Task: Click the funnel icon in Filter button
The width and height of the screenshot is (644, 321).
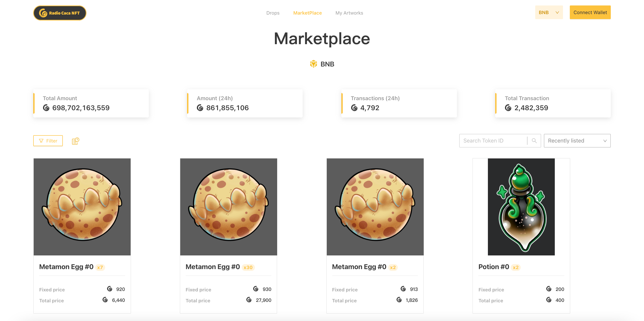Action: pos(41,141)
